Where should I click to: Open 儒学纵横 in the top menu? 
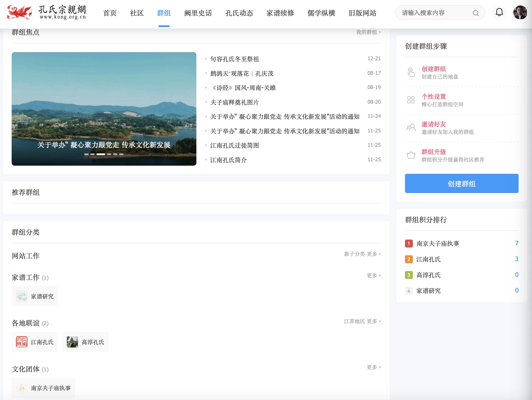(321, 13)
